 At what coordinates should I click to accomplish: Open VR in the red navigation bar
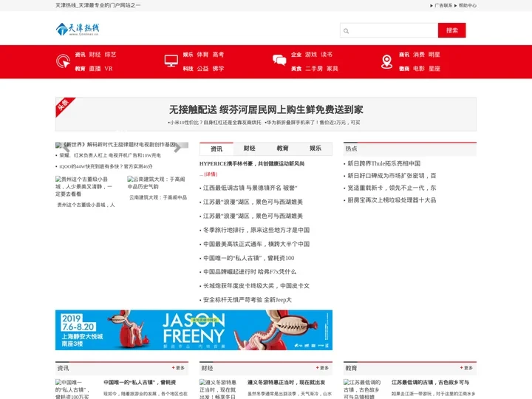click(x=109, y=69)
